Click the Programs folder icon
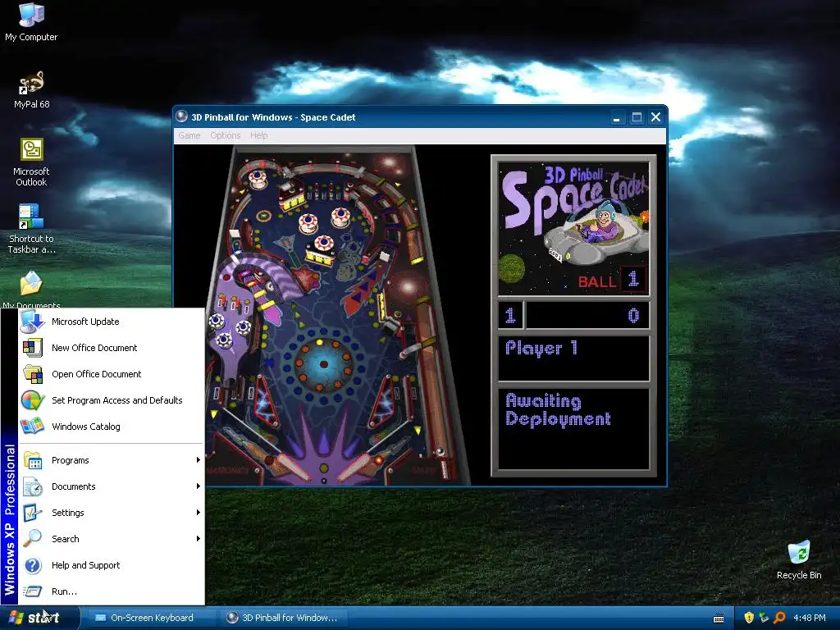This screenshot has height=630, width=840. pos(33,460)
